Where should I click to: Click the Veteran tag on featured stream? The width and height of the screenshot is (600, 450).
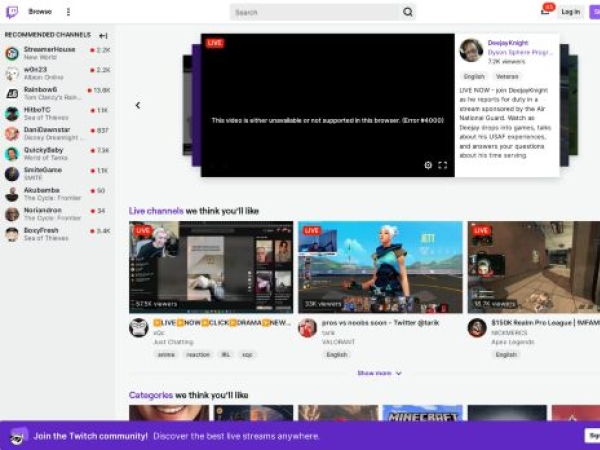click(x=507, y=77)
